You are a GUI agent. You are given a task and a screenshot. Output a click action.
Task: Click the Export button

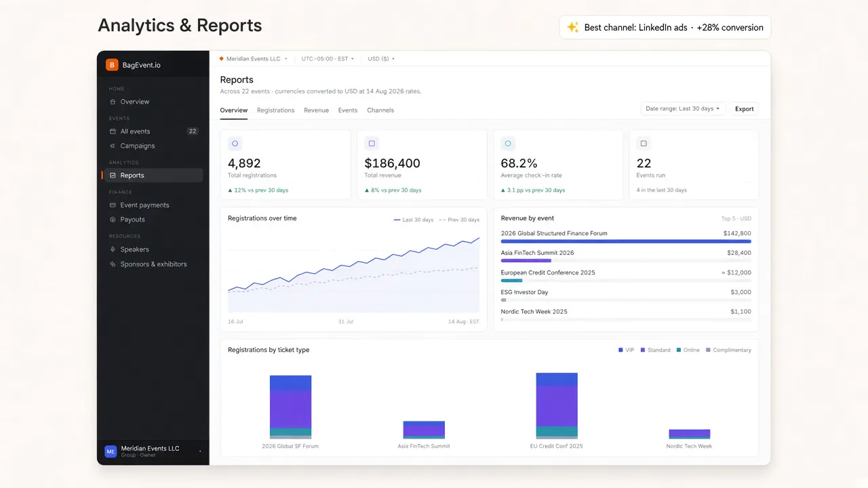pos(745,109)
